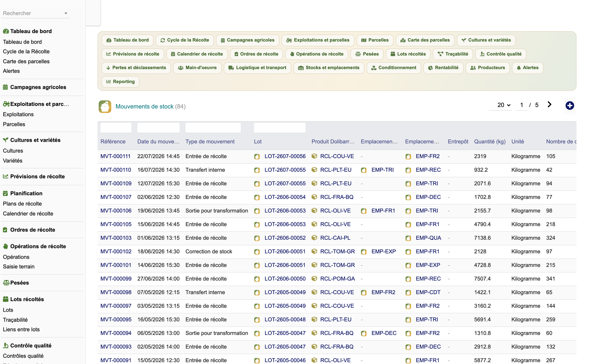Image resolution: width=589 pixels, height=364 pixels.
Task: Open the Carte des parcelles tab
Action: click(425, 40)
